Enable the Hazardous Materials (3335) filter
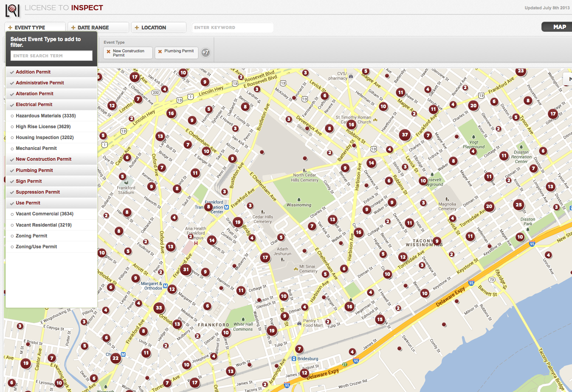This screenshot has height=392, width=572. pos(45,116)
